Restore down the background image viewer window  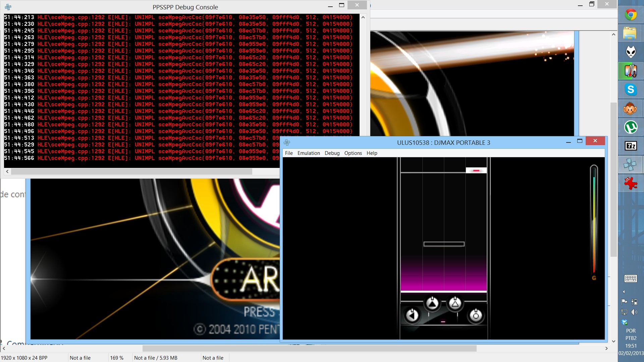tap(592, 4)
